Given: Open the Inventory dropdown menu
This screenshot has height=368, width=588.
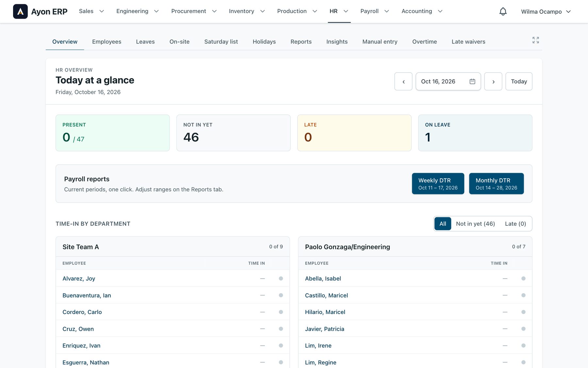Looking at the screenshot, I should tap(247, 11).
